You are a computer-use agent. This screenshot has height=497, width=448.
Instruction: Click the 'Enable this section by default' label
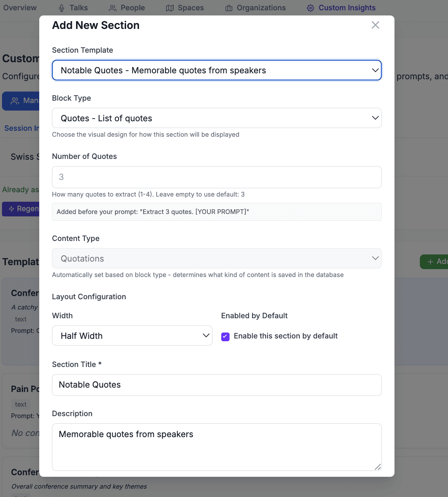click(285, 336)
